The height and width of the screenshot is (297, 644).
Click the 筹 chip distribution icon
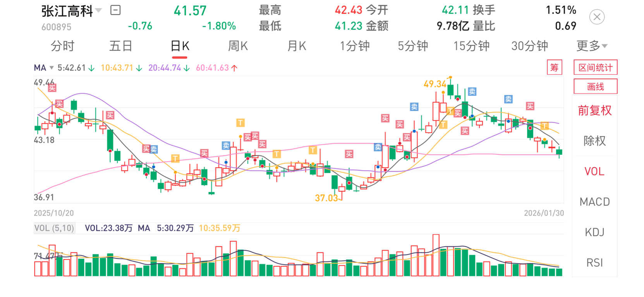pos(555,68)
